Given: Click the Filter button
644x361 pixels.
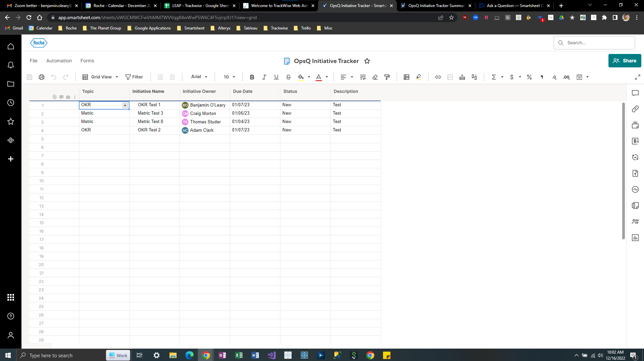Looking at the screenshot, I should 134,77.
